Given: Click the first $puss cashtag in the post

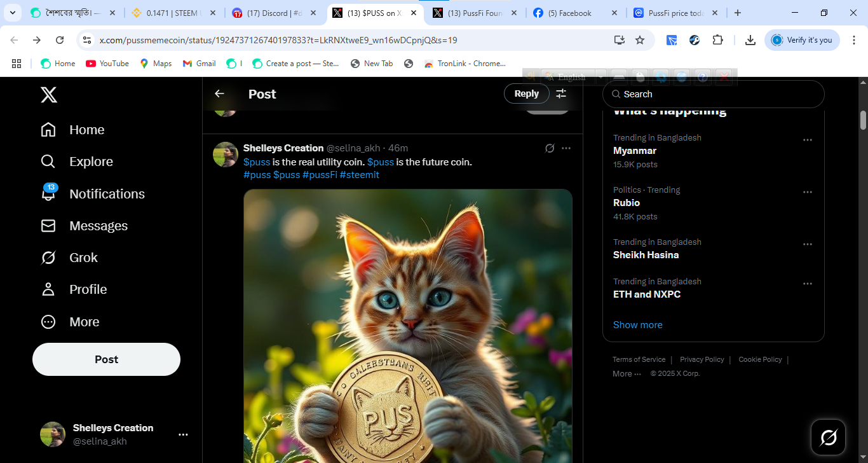Looking at the screenshot, I should tap(257, 162).
